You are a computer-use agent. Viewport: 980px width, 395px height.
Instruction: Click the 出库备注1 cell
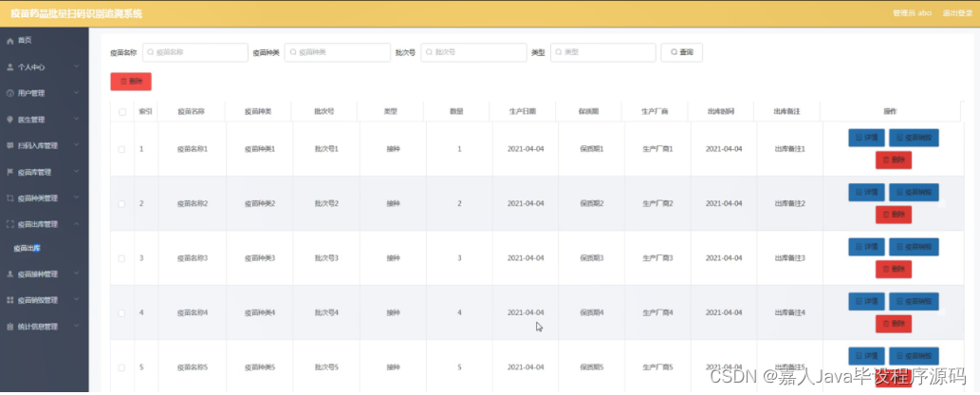(x=790, y=150)
